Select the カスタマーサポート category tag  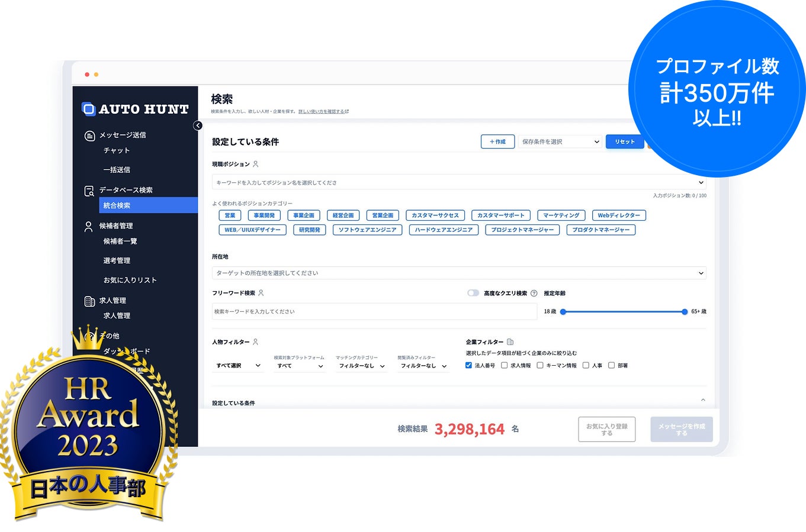tap(501, 215)
